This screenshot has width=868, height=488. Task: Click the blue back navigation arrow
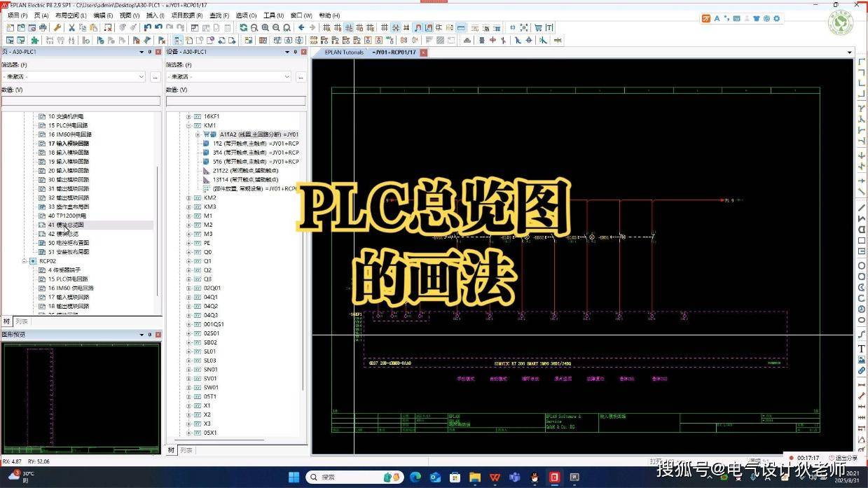click(301, 27)
